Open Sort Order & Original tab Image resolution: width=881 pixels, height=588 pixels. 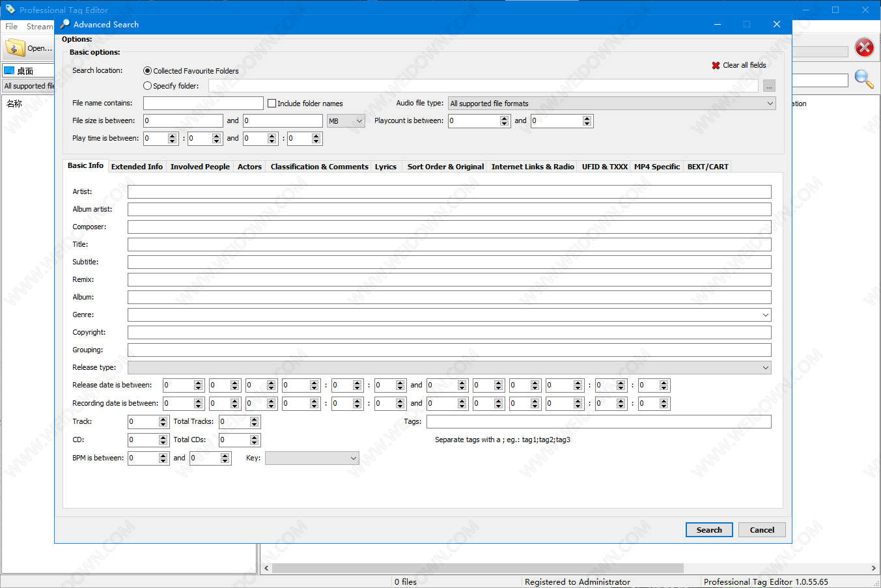pos(445,167)
